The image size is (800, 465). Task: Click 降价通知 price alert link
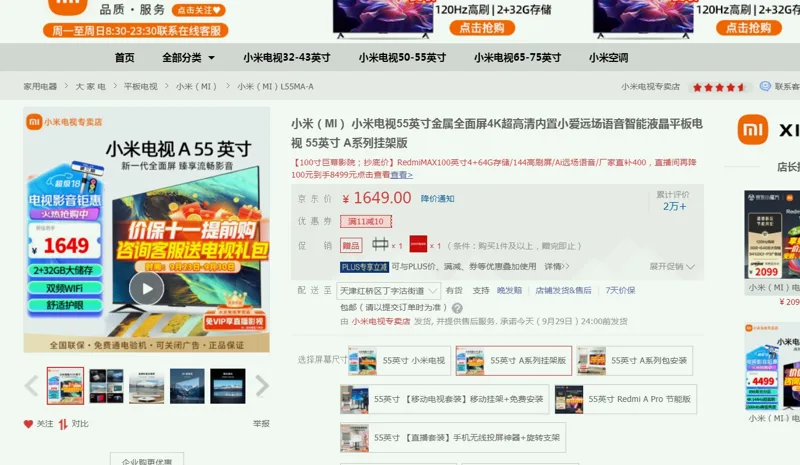point(437,199)
